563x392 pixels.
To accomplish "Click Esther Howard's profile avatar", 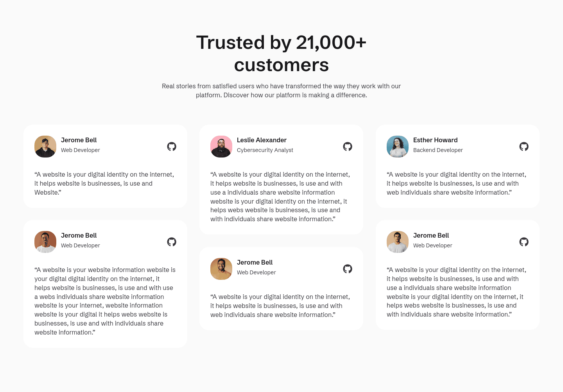I will 398,147.
